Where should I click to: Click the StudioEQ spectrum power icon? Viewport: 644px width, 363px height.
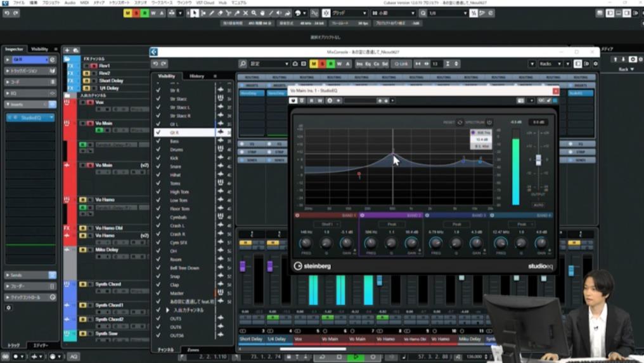point(489,122)
